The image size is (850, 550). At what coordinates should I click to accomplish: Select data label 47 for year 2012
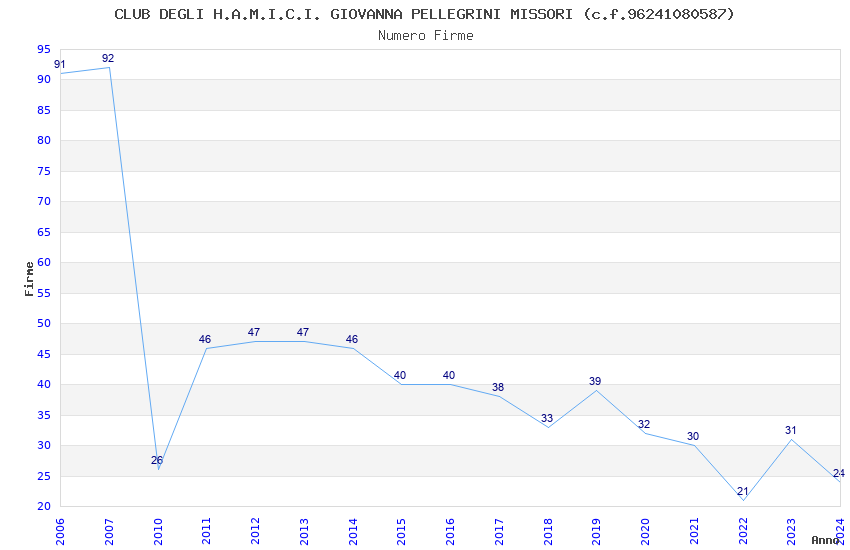pos(254,332)
